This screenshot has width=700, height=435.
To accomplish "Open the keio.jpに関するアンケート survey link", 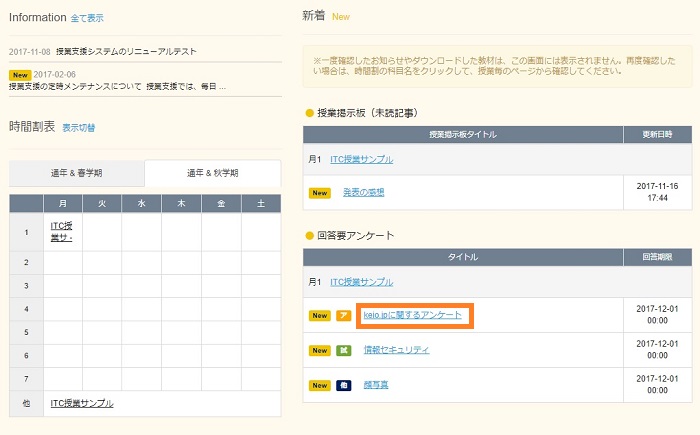I will pyautogui.click(x=413, y=315).
